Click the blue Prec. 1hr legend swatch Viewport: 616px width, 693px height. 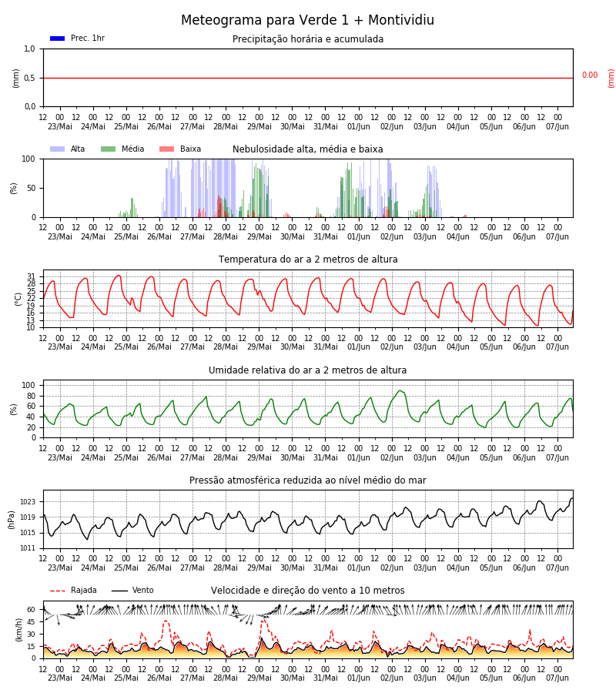pos(58,38)
